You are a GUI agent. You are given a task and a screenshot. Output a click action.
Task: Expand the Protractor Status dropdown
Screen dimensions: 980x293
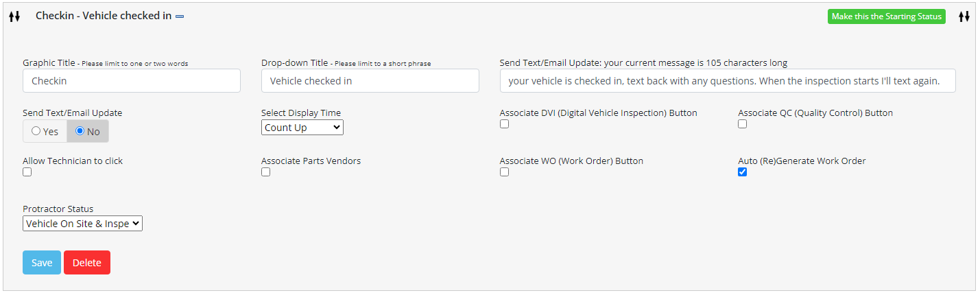pyautogui.click(x=82, y=224)
